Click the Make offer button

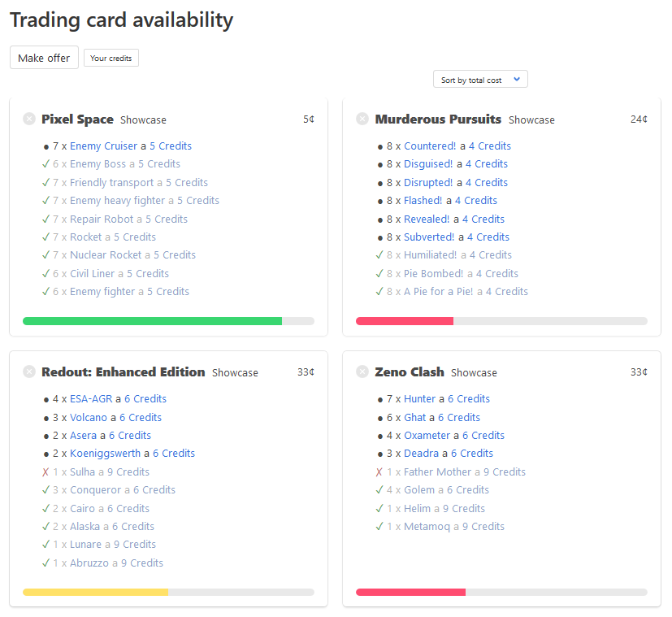44,58
